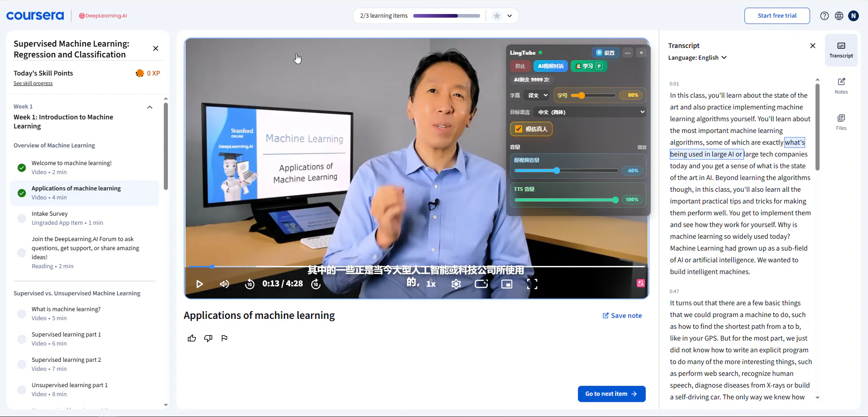
Task: Report an issue with flag icon
Action: (x=224, y=338)
